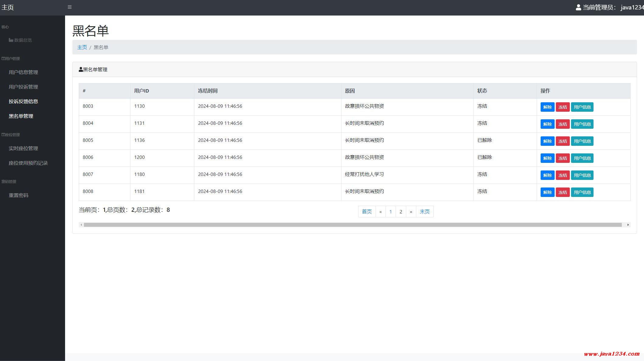The width and height of the screenshot is (644, 361).
Task: Click 冻结 button for record 8005
Action: pos(563,141)
